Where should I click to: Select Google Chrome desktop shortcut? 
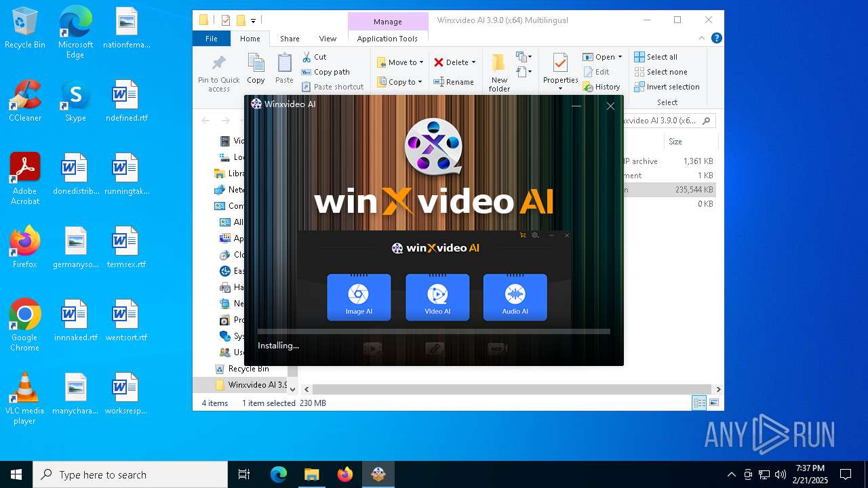(25, 325)
